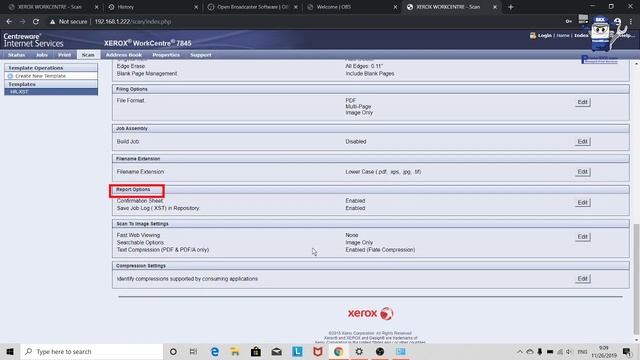Screen dimensions: 640x360
Task: Edit the Report Options Confirmation Sheet
Action: (x=582, y=202)
